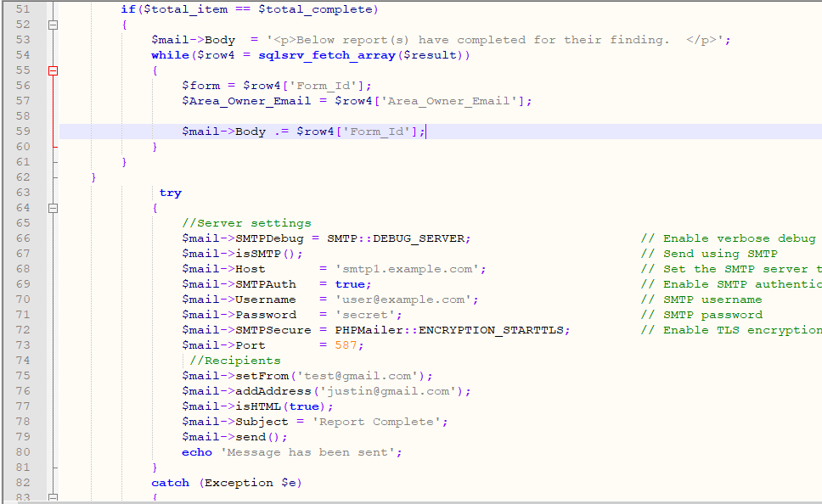Click the $total_complete variable on line 51
822x504 pixels.
(315, 9)
